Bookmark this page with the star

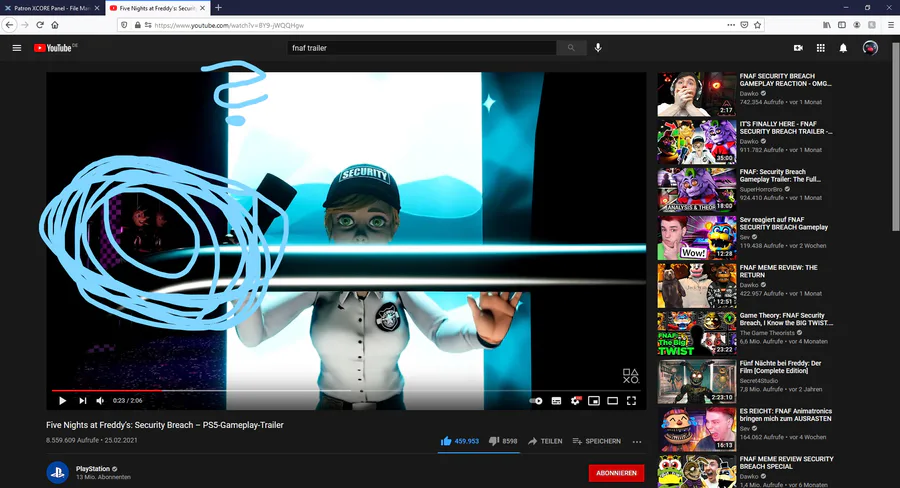pos(757,25)
